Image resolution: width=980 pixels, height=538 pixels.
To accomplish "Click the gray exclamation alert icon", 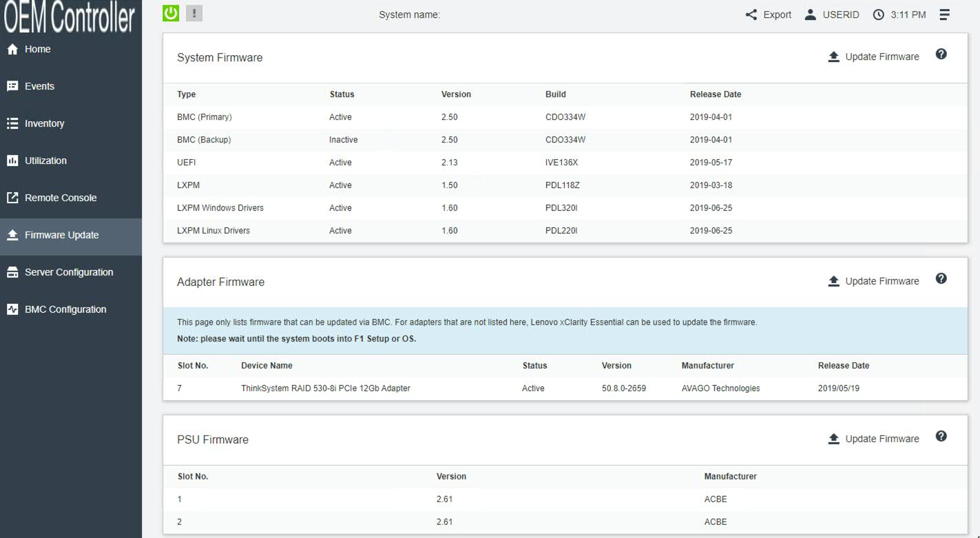I will point(194,13).
